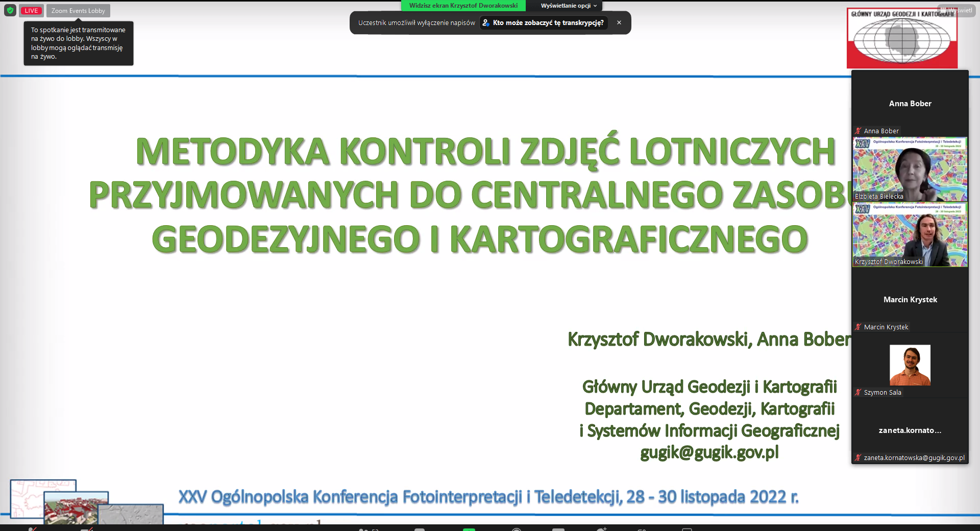
Task: Unmute Marcin Krystek's microphone
Action: tap(859, 327)
